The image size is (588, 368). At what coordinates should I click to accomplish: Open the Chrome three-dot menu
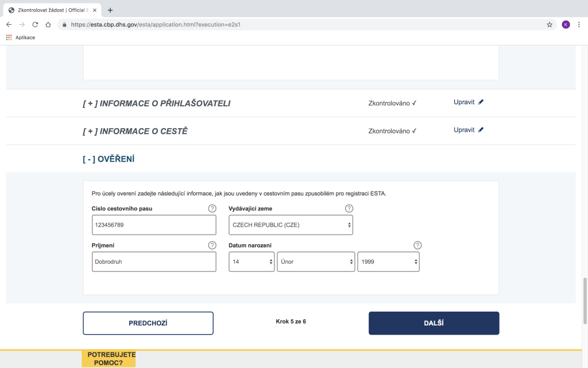[x=579, y=25]
